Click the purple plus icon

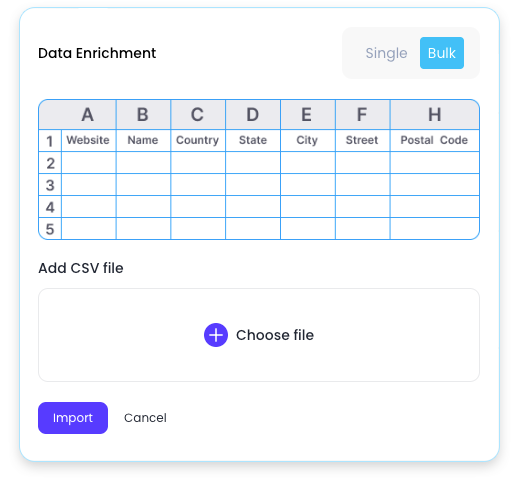tap(216, 335)
